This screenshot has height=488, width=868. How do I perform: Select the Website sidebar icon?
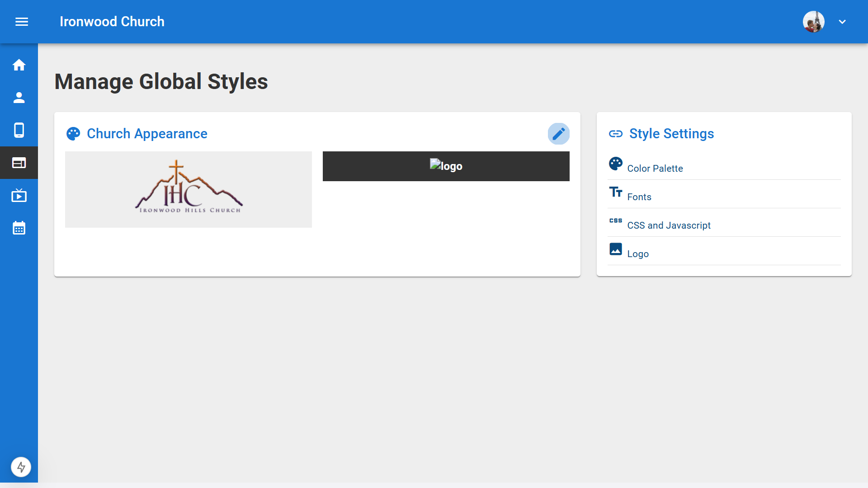pyautogui.click(x=19, y=163)
